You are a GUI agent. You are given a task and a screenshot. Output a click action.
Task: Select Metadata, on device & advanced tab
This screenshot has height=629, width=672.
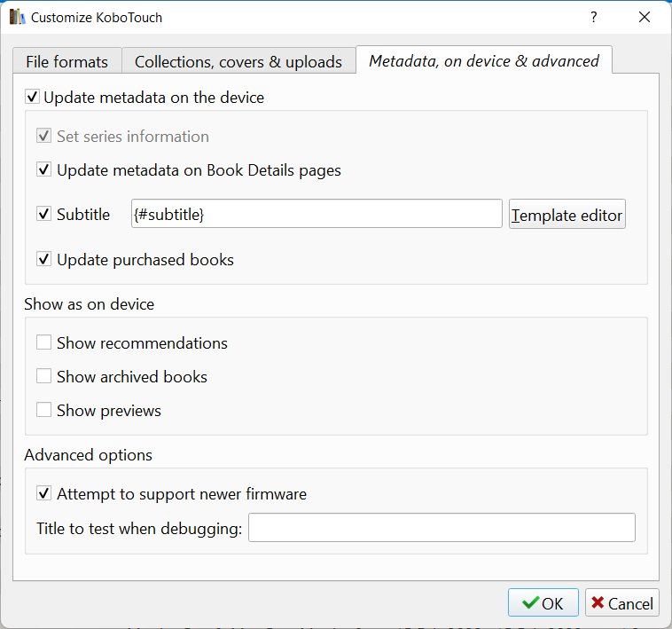click(484, 60)
